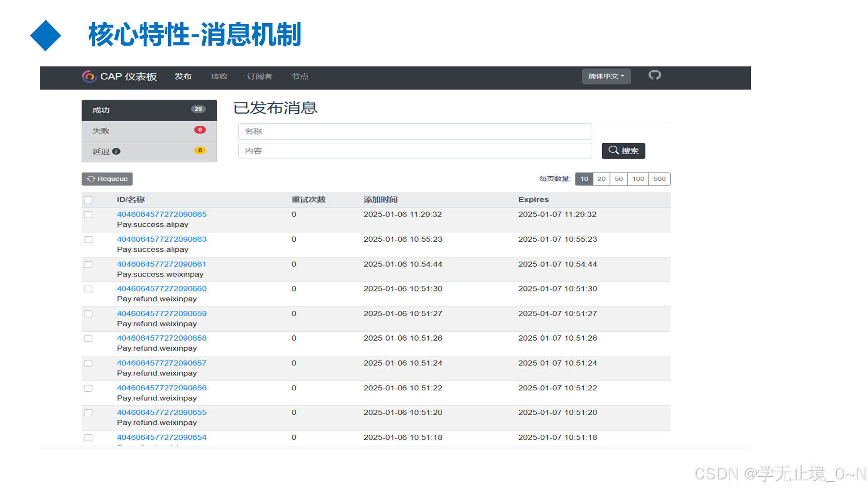Open the 节点 page from the navbar

click(300, 76)
